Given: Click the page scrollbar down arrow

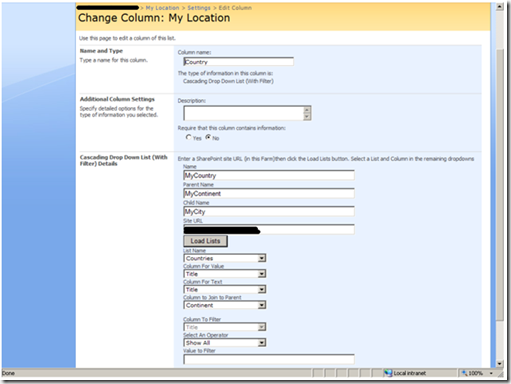Looking at the screenshot, I should 499,364.
